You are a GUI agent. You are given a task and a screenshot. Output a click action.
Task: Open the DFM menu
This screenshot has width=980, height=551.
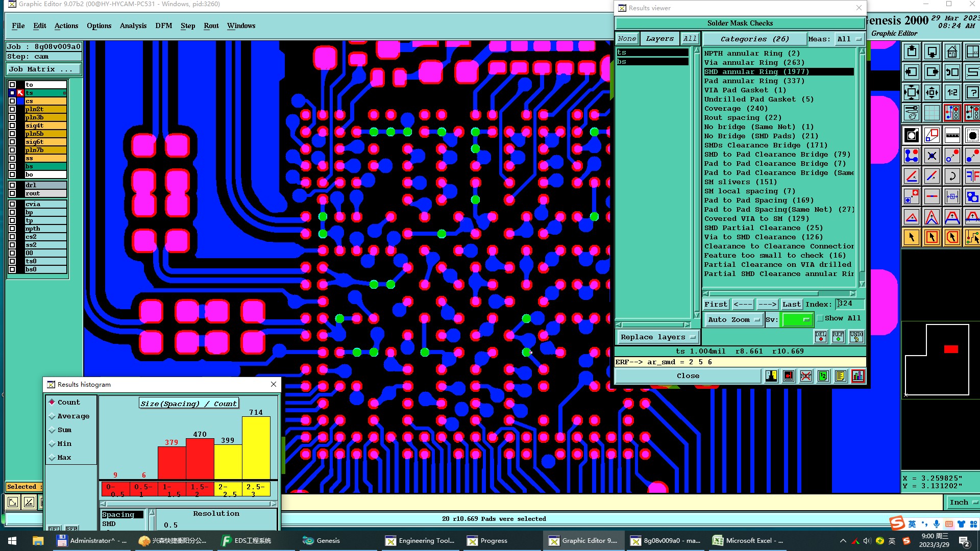click(163, 26)
